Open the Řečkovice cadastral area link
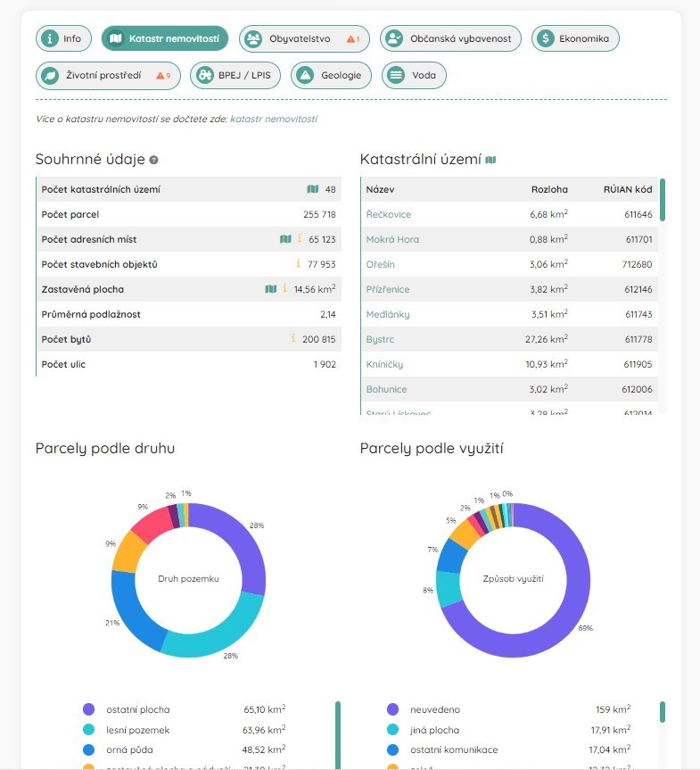The height and width of the screenshot is (770, 700). 388,214
